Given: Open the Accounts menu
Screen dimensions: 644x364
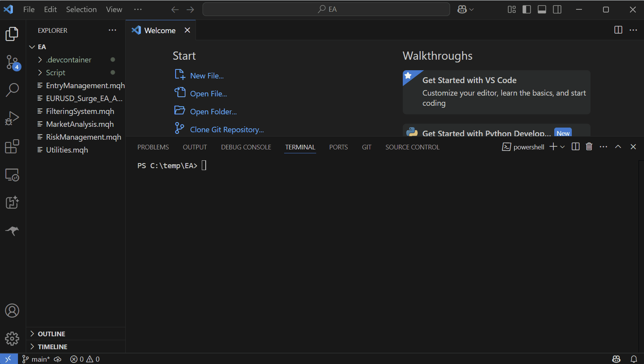Looking at the screenshot, I should pos(12,311).
